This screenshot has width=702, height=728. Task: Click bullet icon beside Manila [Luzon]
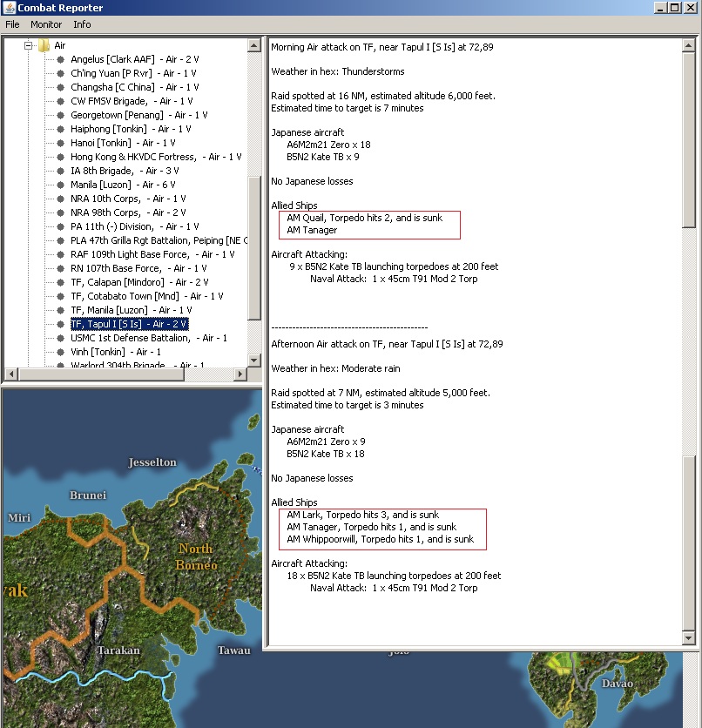pos(60,185)
